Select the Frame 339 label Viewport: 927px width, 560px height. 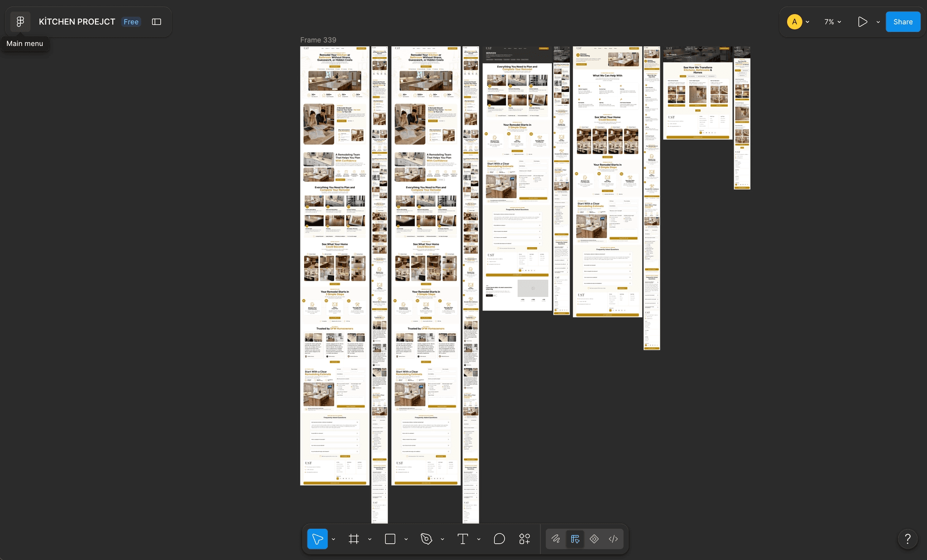click(318, 40)
